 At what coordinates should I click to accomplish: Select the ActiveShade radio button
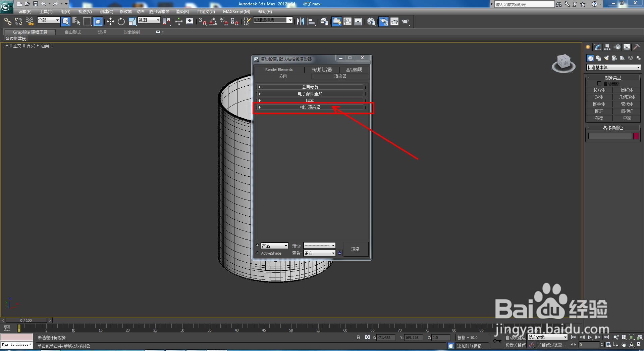click(258, 253)
